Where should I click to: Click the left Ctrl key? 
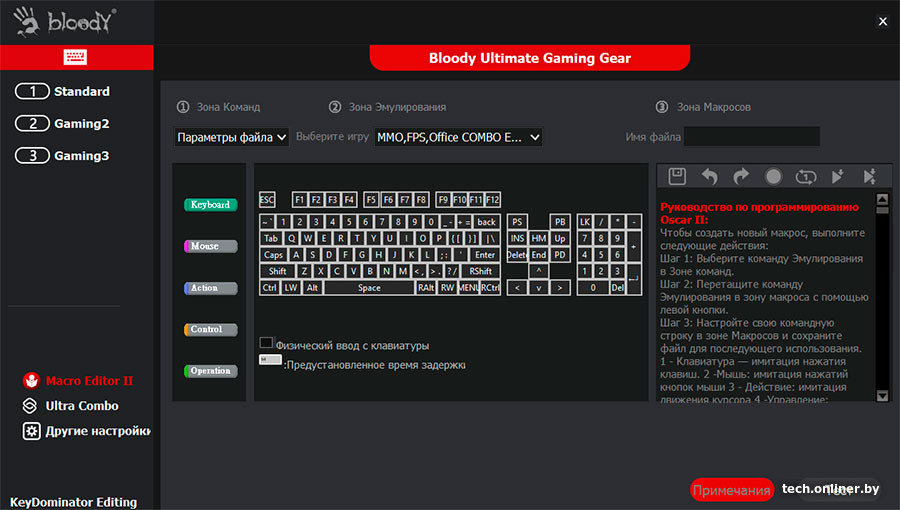tap(269, 288)
